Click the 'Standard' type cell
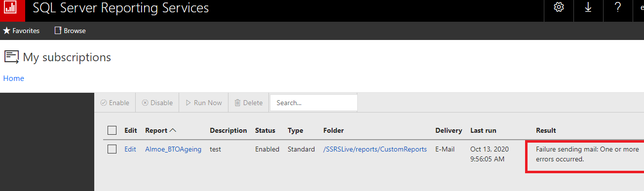Image resolution: width=644 pixels, height=191 pixels. 301,149
